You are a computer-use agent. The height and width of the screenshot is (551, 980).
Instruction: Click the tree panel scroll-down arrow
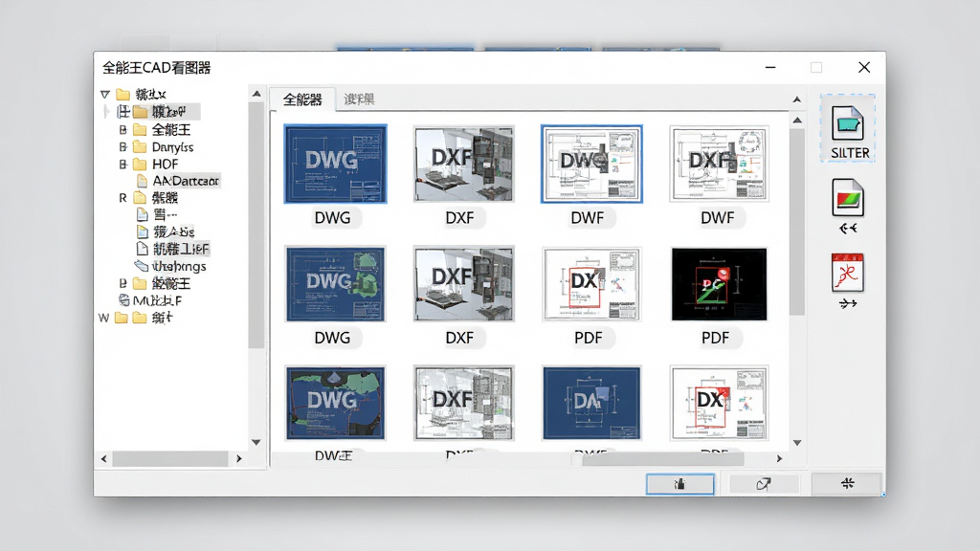(256, 442)
